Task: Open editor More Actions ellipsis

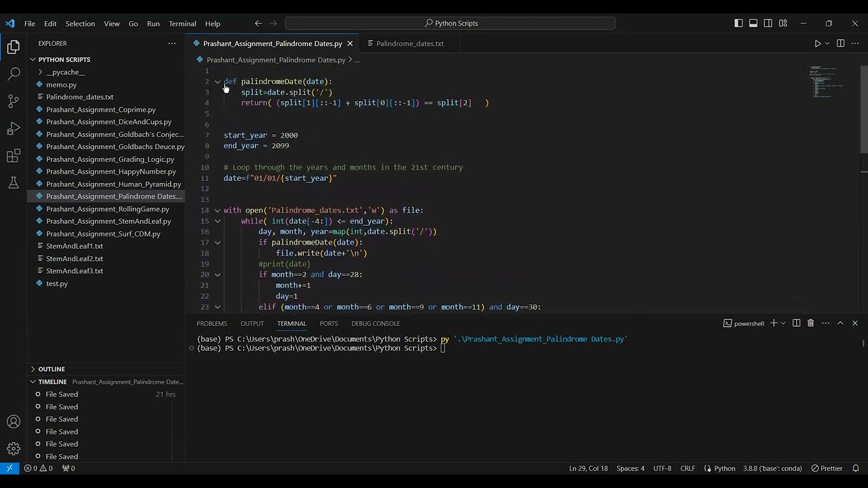Action: click(x=855, y=43)
